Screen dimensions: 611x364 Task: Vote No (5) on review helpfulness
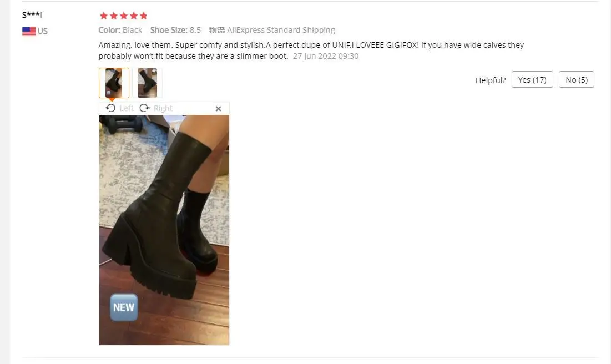(577, 79)
